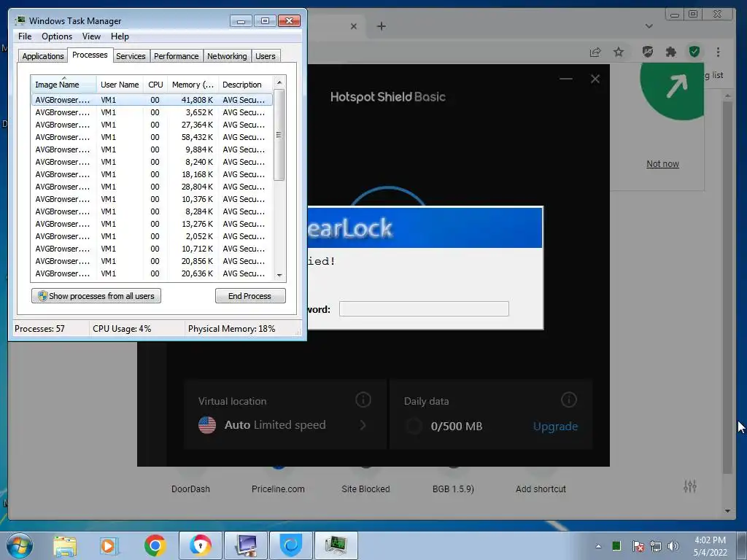Viewport: 747px width, 560px height.
Task: Sort processes by Image Name column
Action: click(63, 85)
